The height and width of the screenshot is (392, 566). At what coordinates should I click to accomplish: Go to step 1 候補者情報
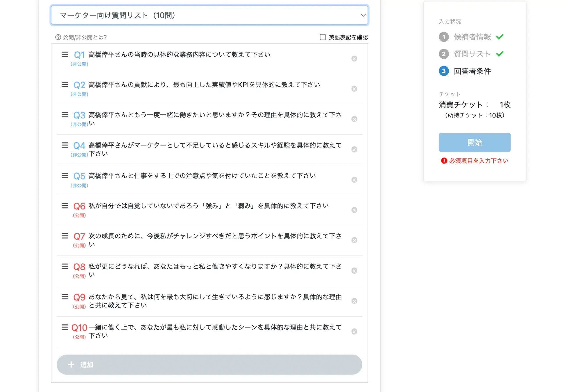[x=472, y=37]
